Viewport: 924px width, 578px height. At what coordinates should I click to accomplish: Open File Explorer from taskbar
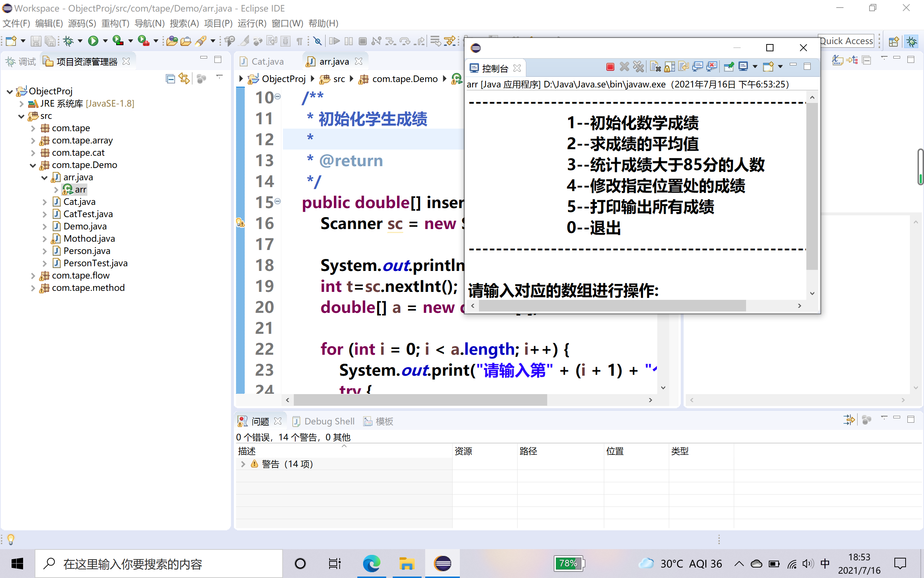click(x=407, y=564)
